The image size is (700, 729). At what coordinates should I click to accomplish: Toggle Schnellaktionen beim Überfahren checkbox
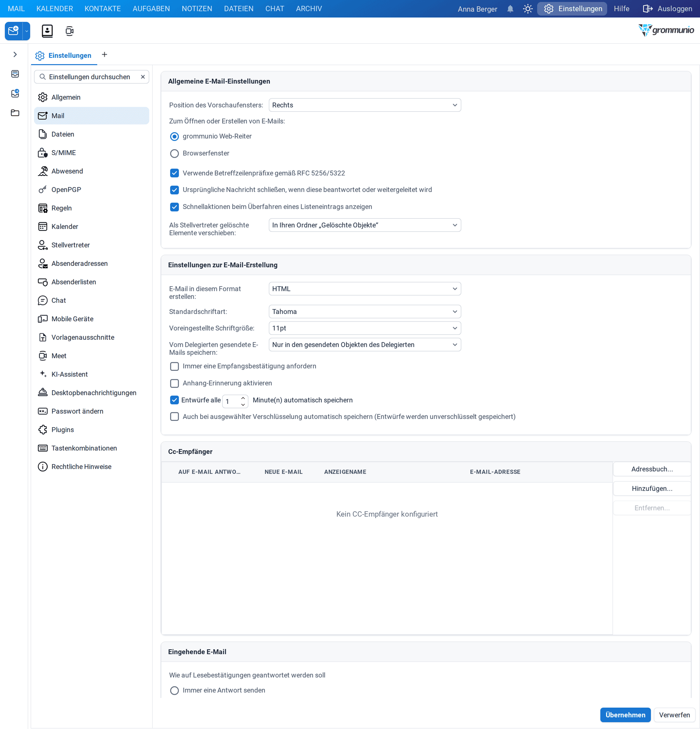175,207
